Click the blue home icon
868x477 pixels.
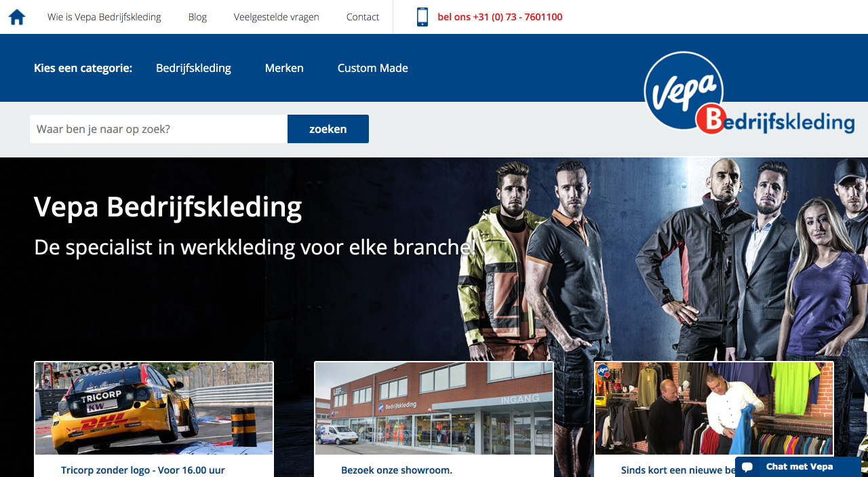17,17
